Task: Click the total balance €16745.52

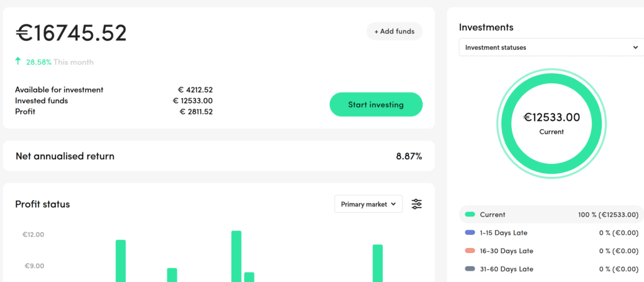Action: 71,33
